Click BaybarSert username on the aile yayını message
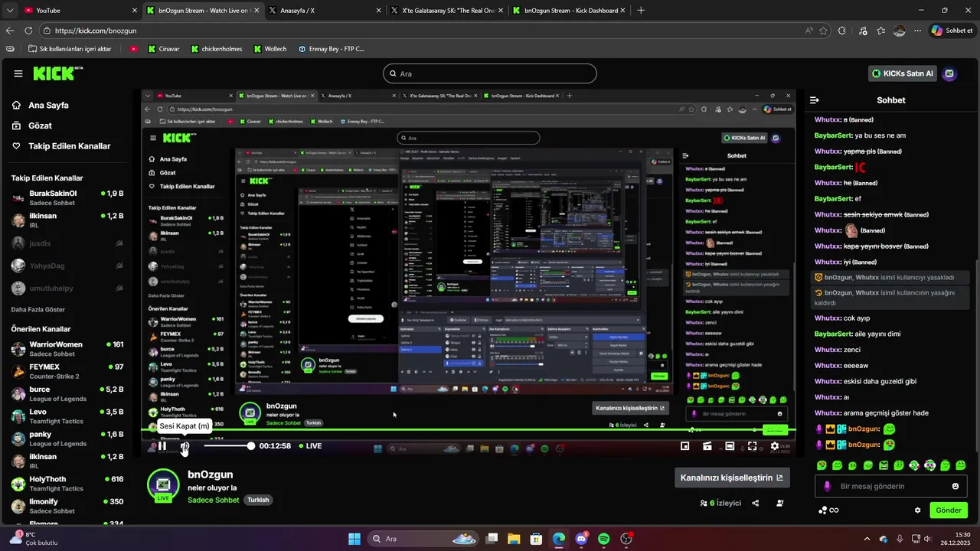This screenshot has width=980, height=551. coord(834,334)
